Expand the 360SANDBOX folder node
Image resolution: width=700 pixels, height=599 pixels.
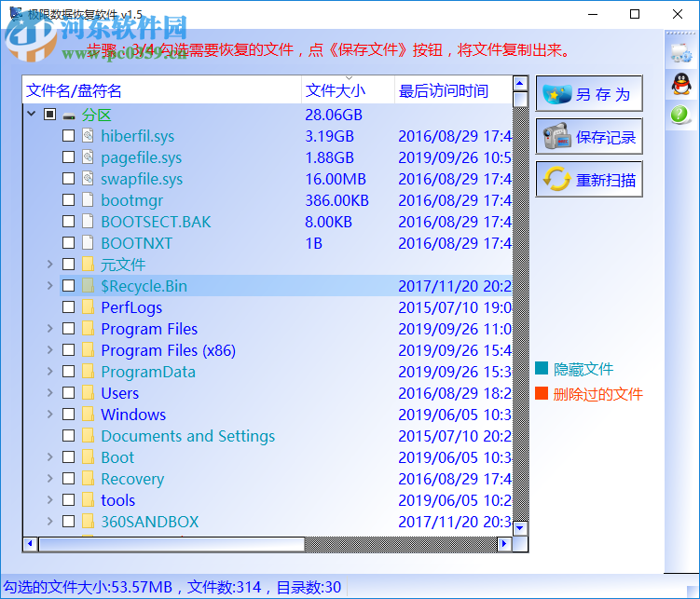(50, 521)
